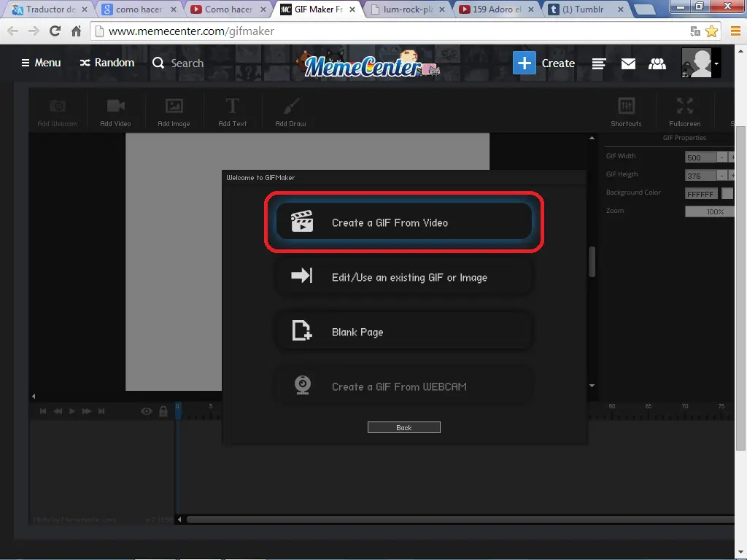Viewport: 747px width, 560px height.
Task: Click the dialog scroll down arrow
Action: 592,385
